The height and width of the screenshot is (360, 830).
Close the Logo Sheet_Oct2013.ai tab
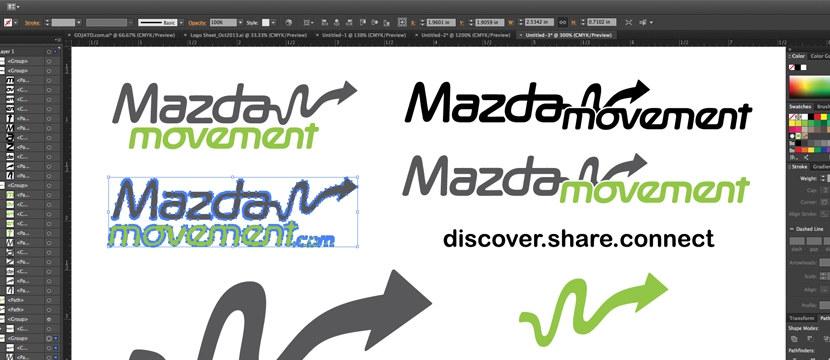(x=186, y=35)
